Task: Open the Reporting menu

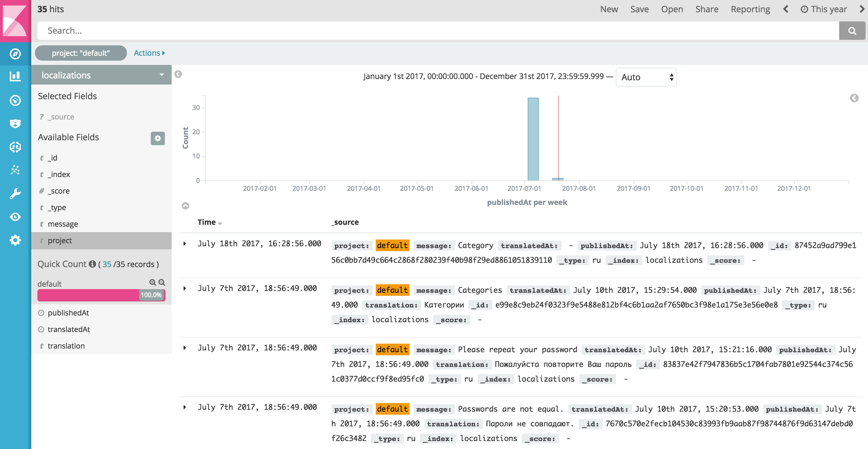Action: coord(750,9)
